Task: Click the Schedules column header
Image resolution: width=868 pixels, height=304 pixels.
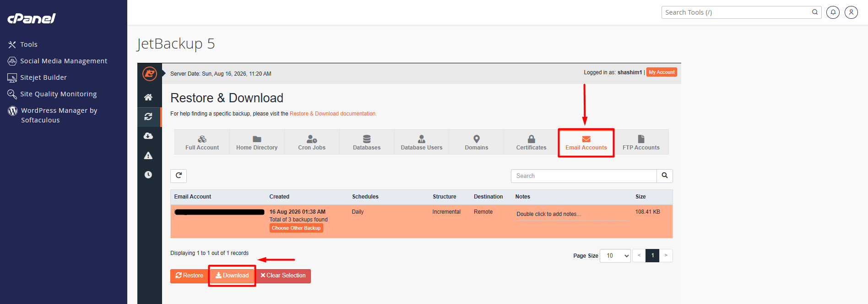Action: [365, 197]
